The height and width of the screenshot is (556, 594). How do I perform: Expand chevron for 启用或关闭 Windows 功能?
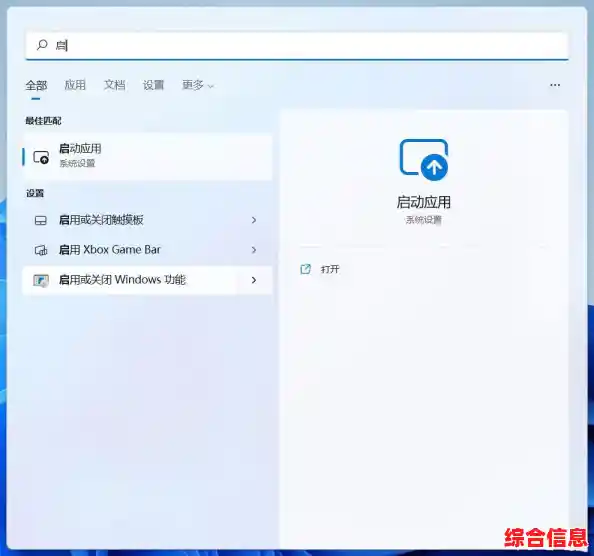click(254, 280)
